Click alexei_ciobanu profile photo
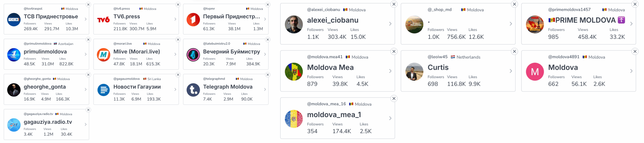The image size is (644, 143). click(294, 24)
